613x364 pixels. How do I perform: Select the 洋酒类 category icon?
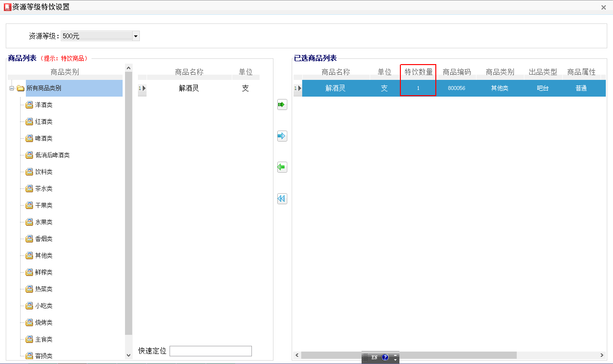pyautogui.click(x=29, y=105)
